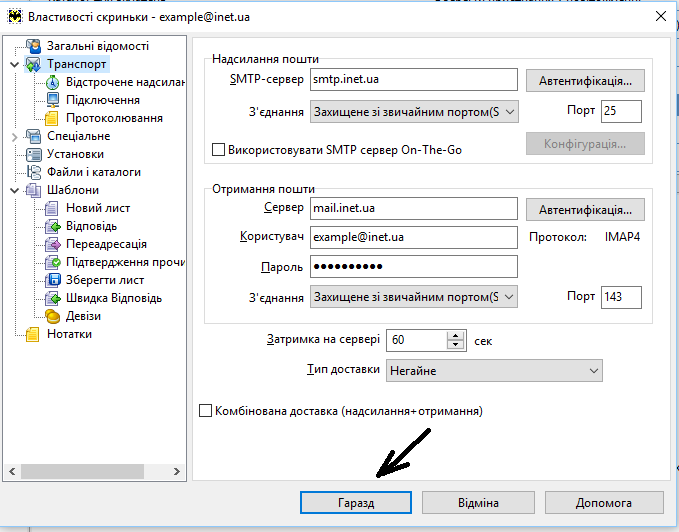Expand the Спеціальне tree node

(x=14, y=136)
